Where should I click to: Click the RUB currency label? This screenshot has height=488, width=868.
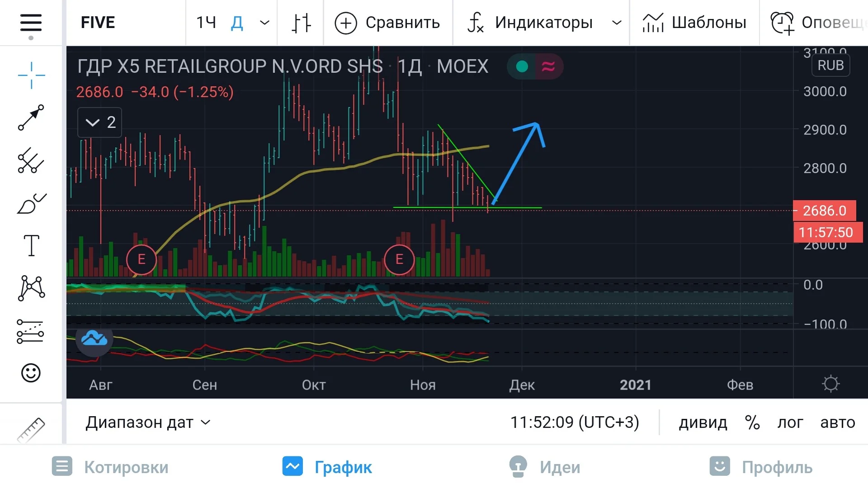pos(830,65)
